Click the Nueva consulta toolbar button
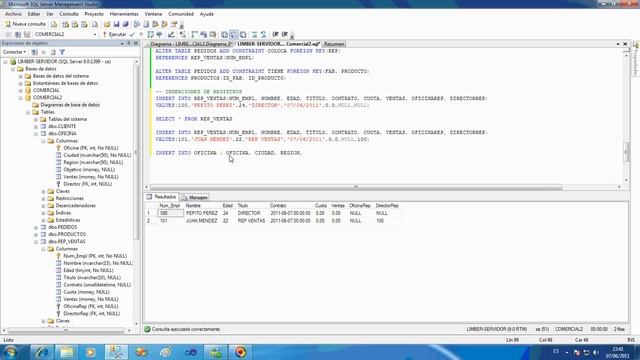 [x=25, y=24]
